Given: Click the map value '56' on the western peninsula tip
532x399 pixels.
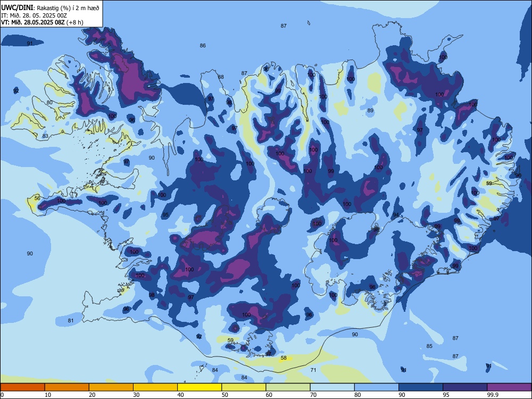Looking at the screenshot, I should [x=37, y=198].
